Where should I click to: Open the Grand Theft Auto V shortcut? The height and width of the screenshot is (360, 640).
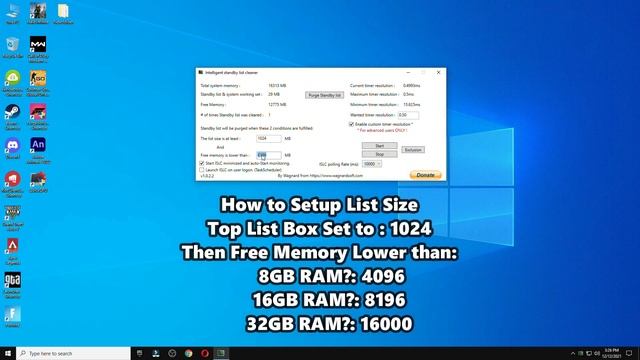(12, 217)
